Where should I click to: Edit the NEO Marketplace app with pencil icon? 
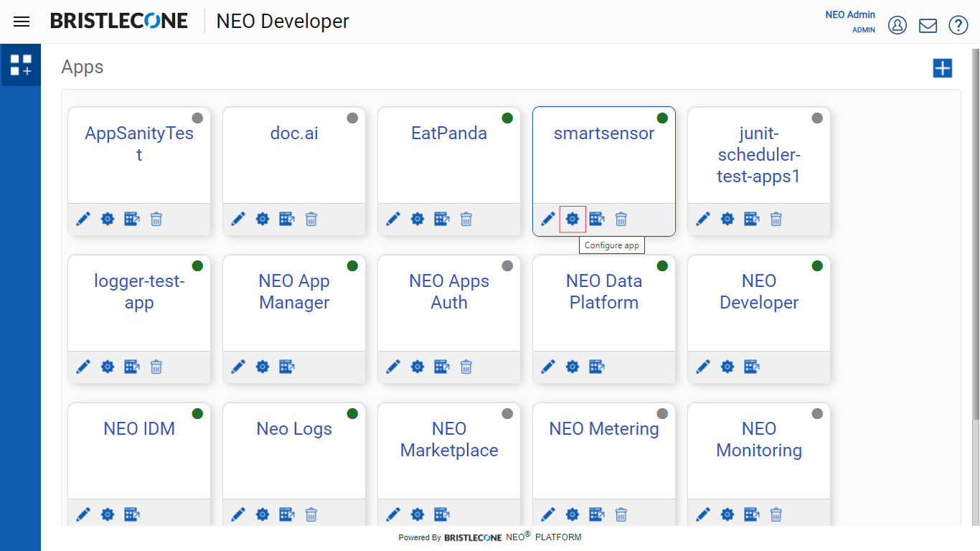393,514
